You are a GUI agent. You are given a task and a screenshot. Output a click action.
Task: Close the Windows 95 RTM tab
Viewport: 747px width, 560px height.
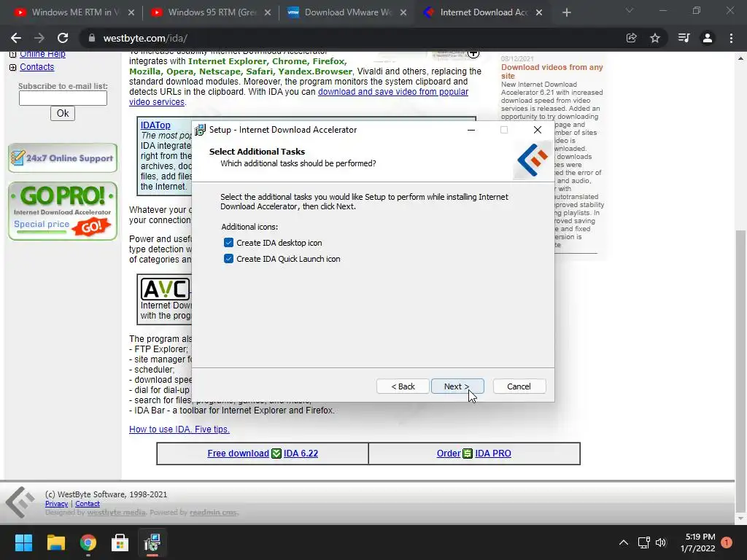tap(268, 12)
